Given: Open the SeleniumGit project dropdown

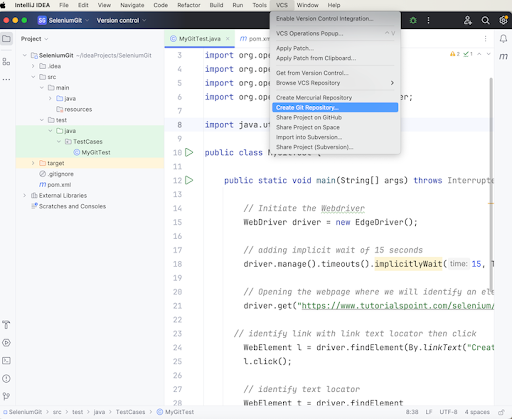Looking at the screenshot, I should point(63,20).
